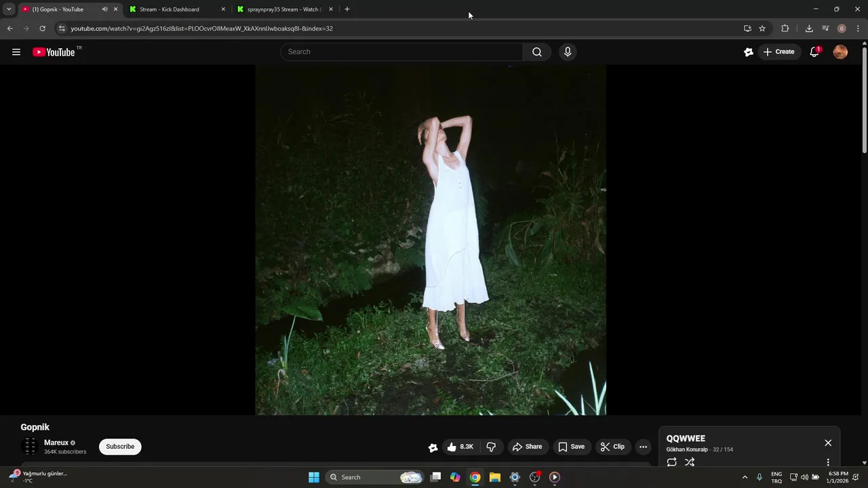The height and width of the screenshot is (488, 868).
Task: Open Chrome downloads
Action: (x=809, y=28)
